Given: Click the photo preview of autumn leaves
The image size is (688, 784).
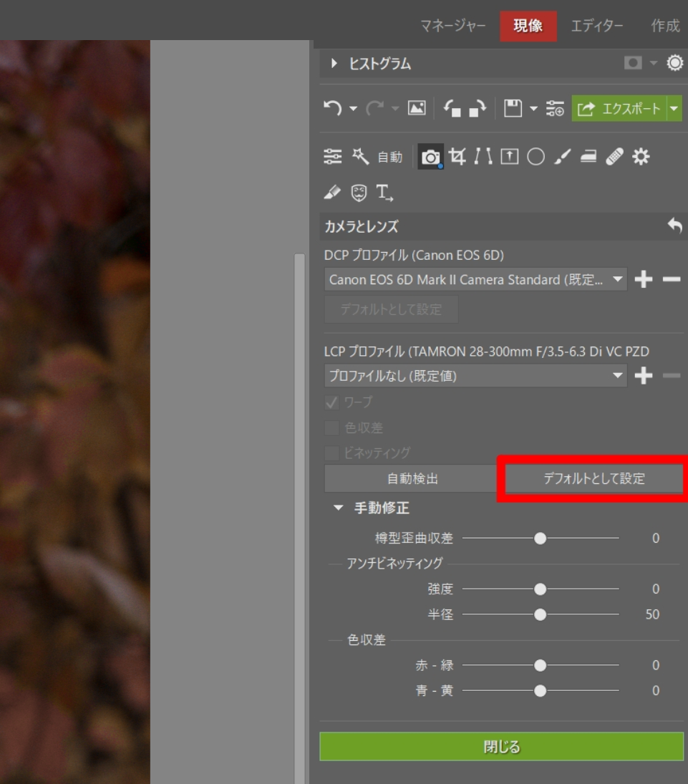Looking at the screenshot, I should point(75,412).
